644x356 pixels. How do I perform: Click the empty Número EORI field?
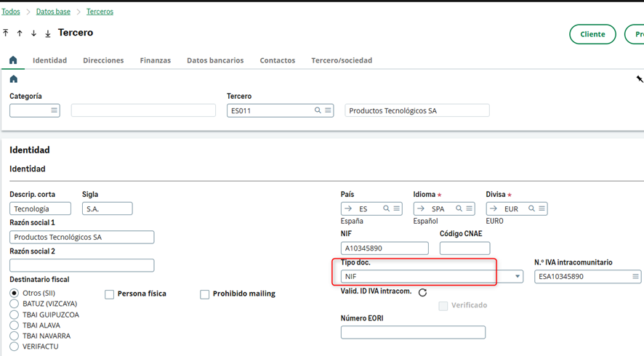[413, 332]
